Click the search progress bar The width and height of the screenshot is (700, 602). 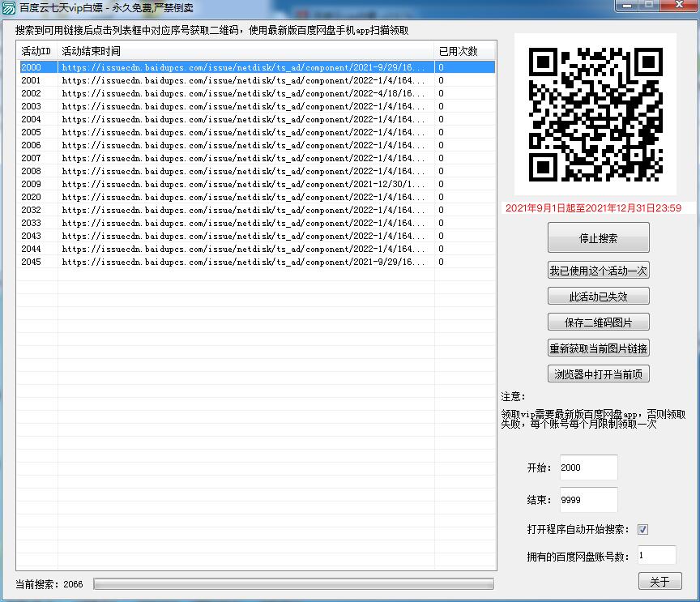tap(293, 583)
